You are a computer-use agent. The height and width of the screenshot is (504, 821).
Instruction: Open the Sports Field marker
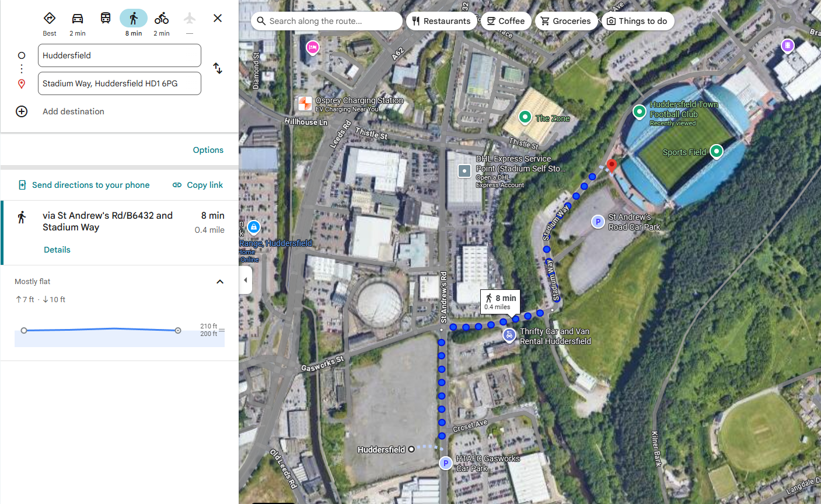[717, 152]
